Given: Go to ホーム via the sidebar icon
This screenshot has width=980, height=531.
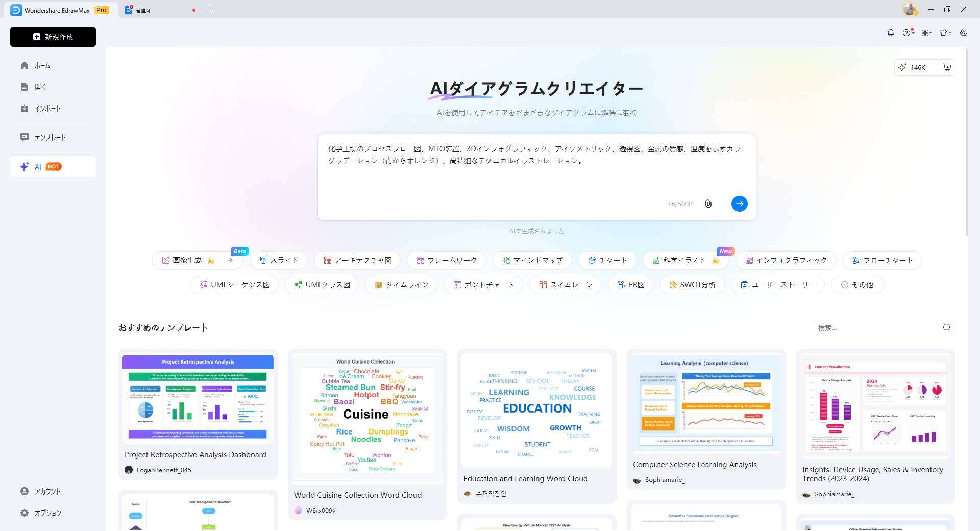Looking at the screenshot, I should point(43,65).
